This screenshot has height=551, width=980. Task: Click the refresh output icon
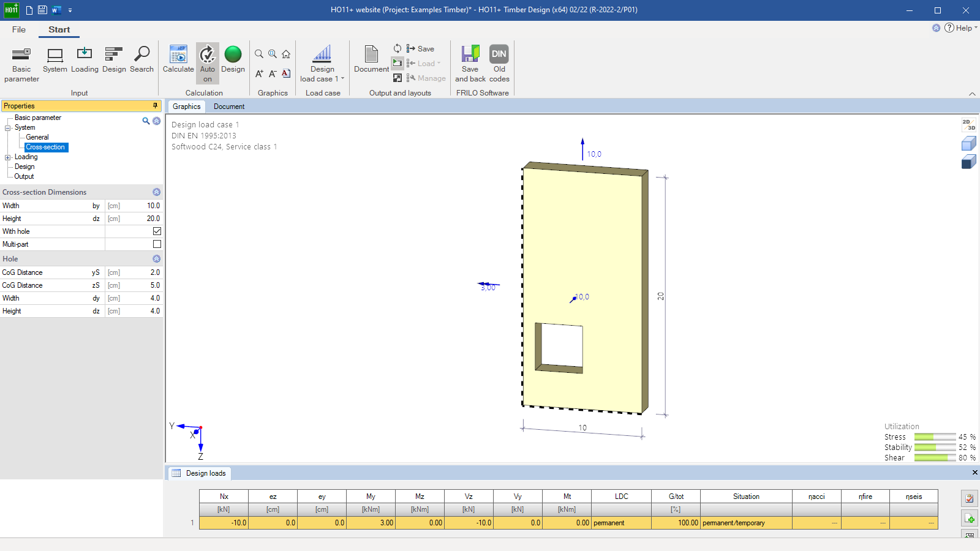click(398, 48)
